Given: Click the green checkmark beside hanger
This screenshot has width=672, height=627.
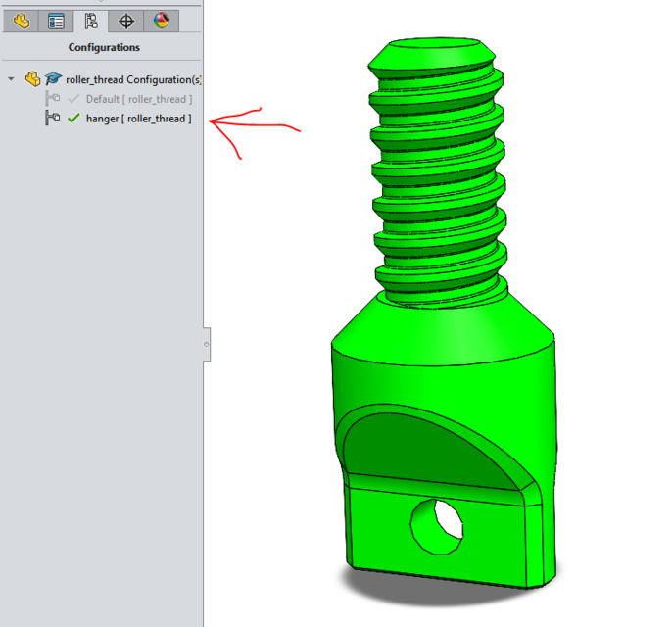Looking at the screenshot, I should click(73, 118).
